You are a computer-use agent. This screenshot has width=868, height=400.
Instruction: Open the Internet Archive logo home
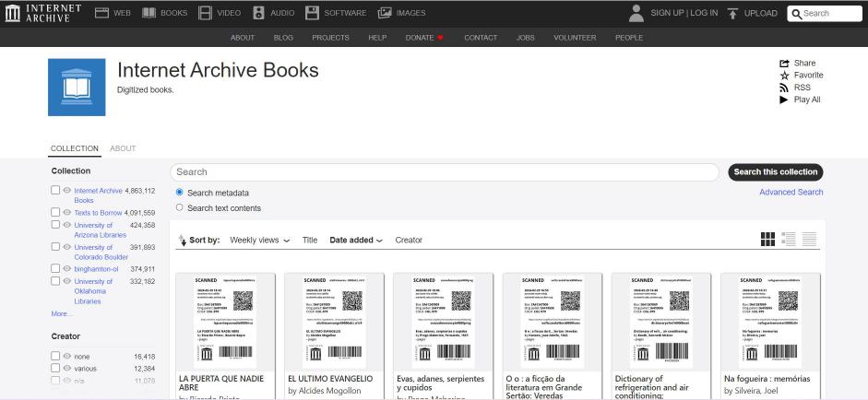tap(42, 13)
